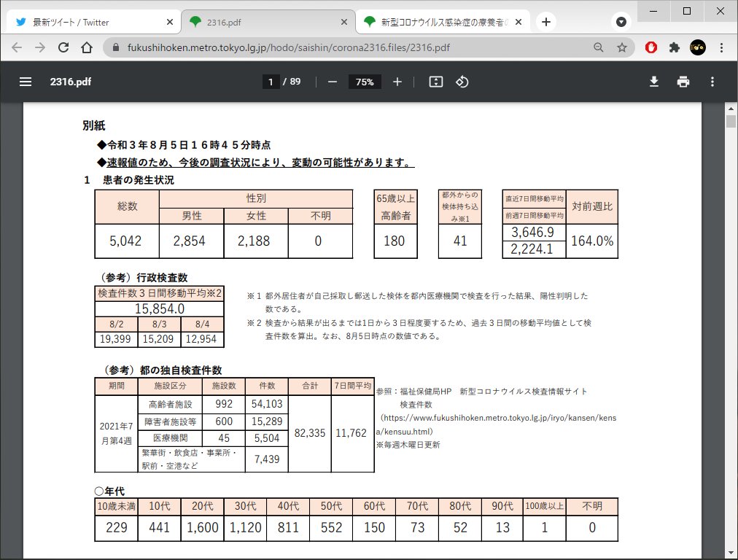Select the 10歳未満 count 229

pos(116,527)
